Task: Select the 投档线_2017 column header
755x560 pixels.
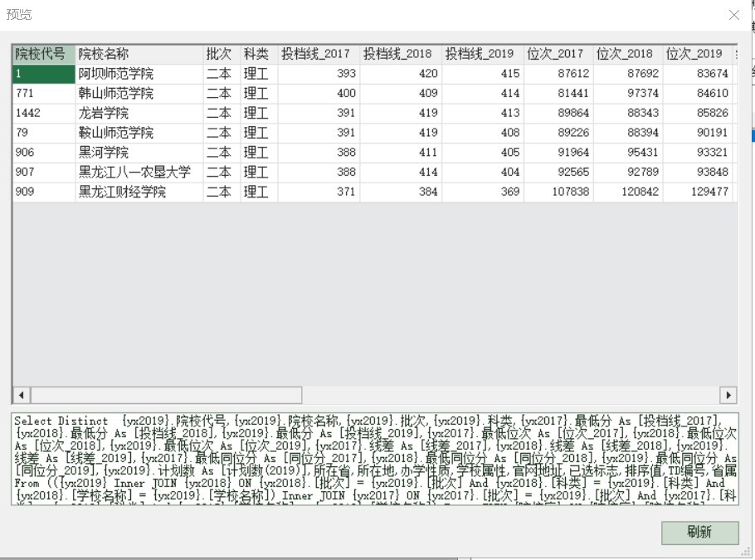Action: [319, 54]
